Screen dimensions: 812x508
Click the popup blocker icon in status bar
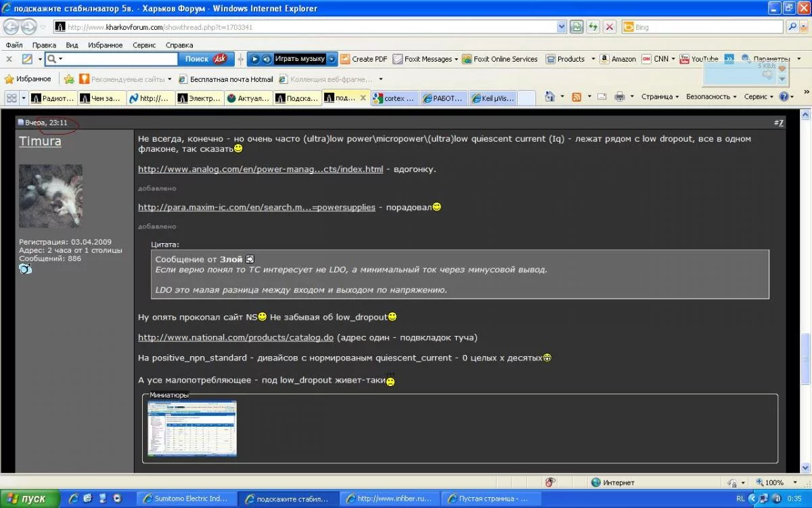point(550,482)
